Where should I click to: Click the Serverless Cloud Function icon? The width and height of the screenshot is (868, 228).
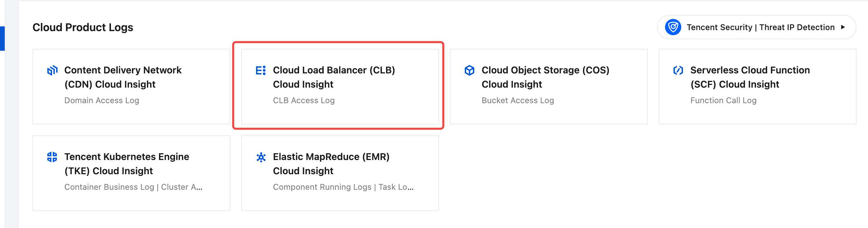pyautogui.click(x=678, y=70)
